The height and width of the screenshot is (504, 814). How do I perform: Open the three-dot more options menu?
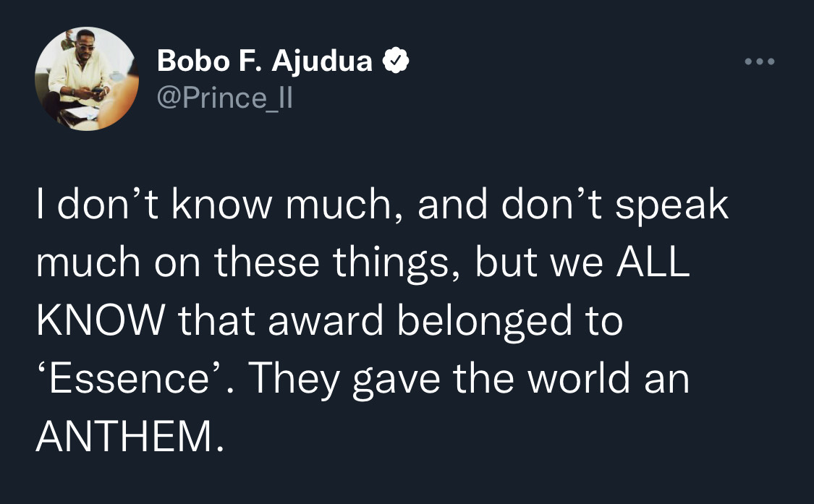[x=760, y=62]
